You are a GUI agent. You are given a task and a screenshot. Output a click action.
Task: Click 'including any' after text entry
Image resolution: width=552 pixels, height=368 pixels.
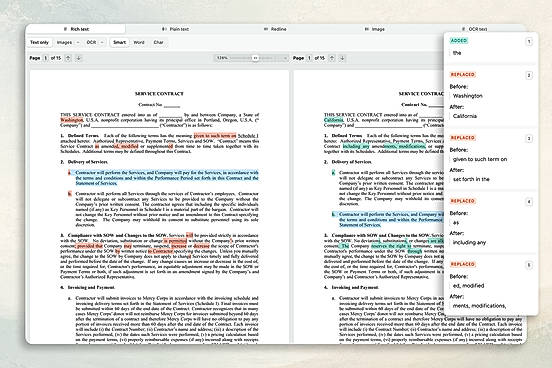[x=469, y=243]
